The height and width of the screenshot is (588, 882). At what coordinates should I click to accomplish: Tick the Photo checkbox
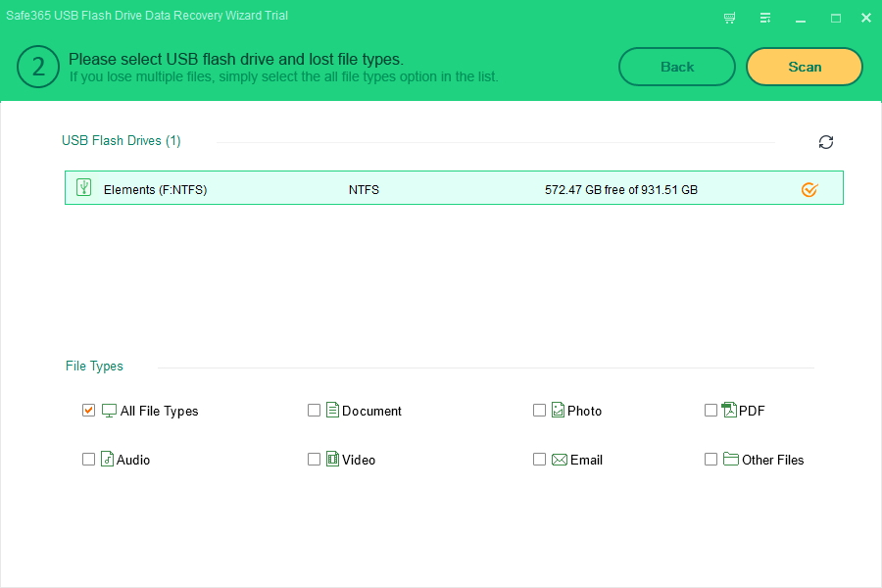(539, 411)
